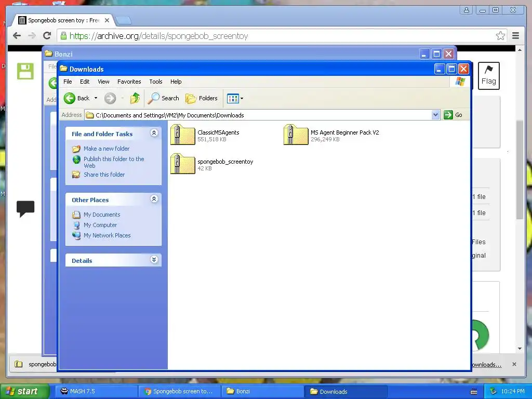Viewport: 532px width, 399px height.
Task: Open the Help menu
Action: (x=176, y=82)
